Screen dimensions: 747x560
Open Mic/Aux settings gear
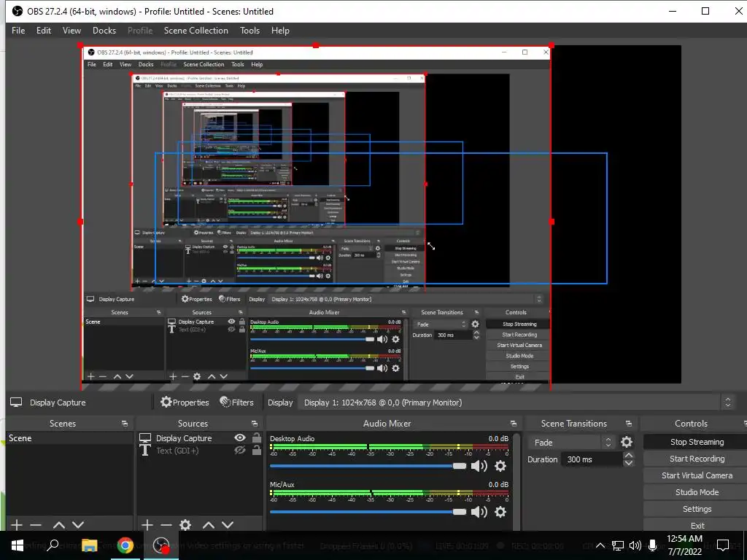(x=500, y=512)
